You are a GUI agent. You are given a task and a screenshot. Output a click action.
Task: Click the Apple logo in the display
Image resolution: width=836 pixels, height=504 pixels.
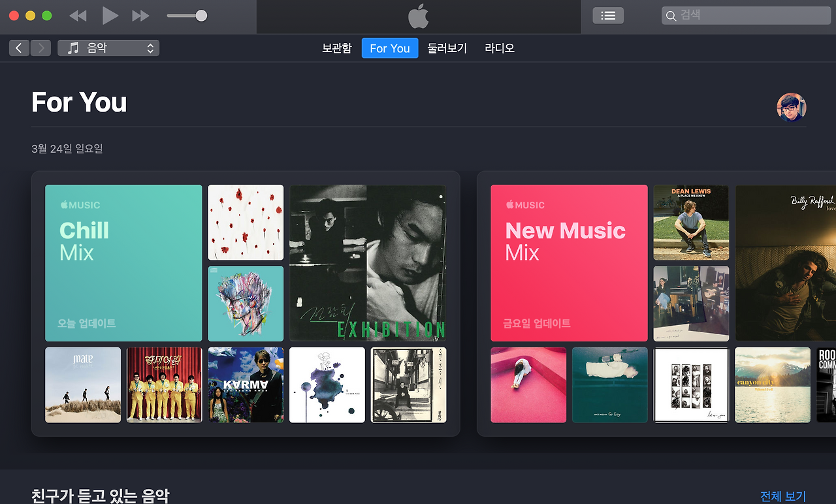[x=418, y=16]
